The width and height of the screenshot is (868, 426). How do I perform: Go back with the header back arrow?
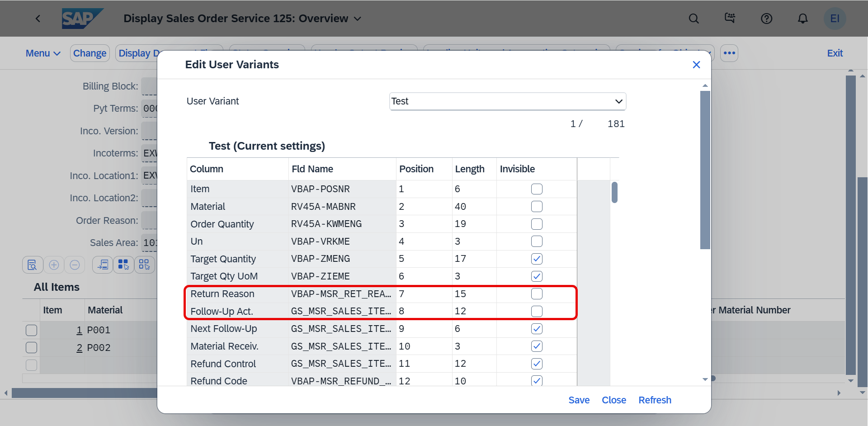(38, 19)
